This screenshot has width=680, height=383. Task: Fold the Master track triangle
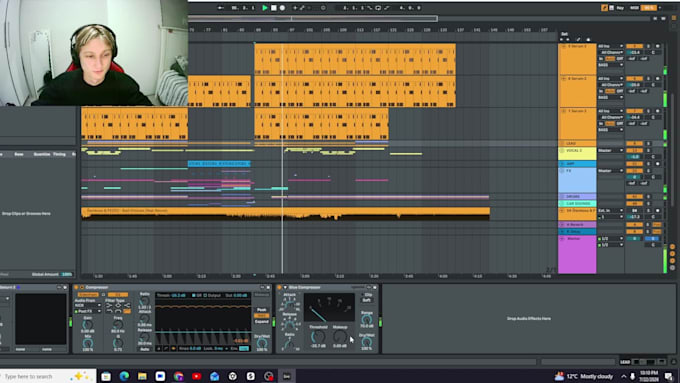562,239
